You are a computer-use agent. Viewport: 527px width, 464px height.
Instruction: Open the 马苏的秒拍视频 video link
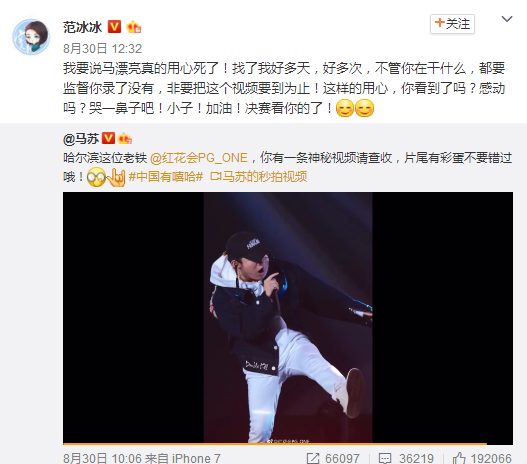(x=258, y=176)
